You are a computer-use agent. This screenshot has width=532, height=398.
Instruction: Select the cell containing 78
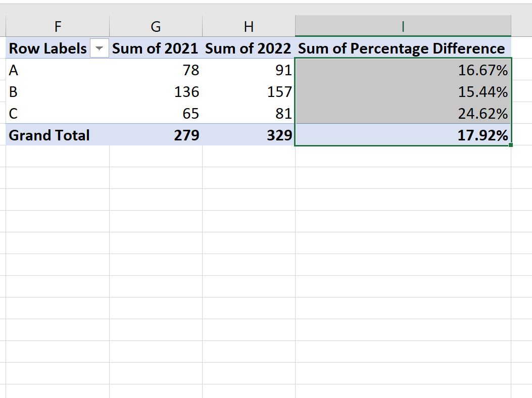point(172,70)
